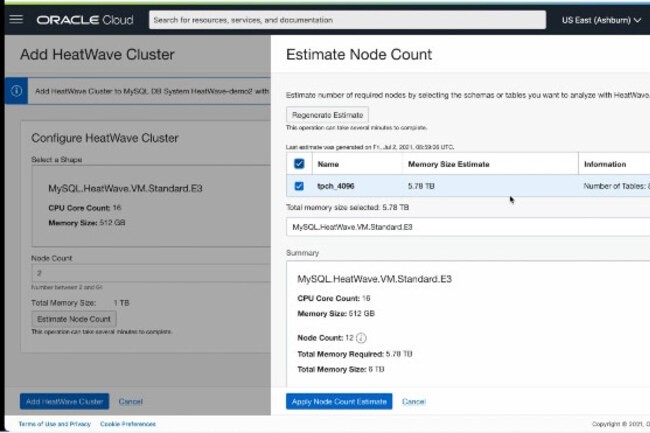The height and width of the screenshot is (433, 650).
Task: Click the Total Memory Size 1 TB text
Action: (80, 303)
